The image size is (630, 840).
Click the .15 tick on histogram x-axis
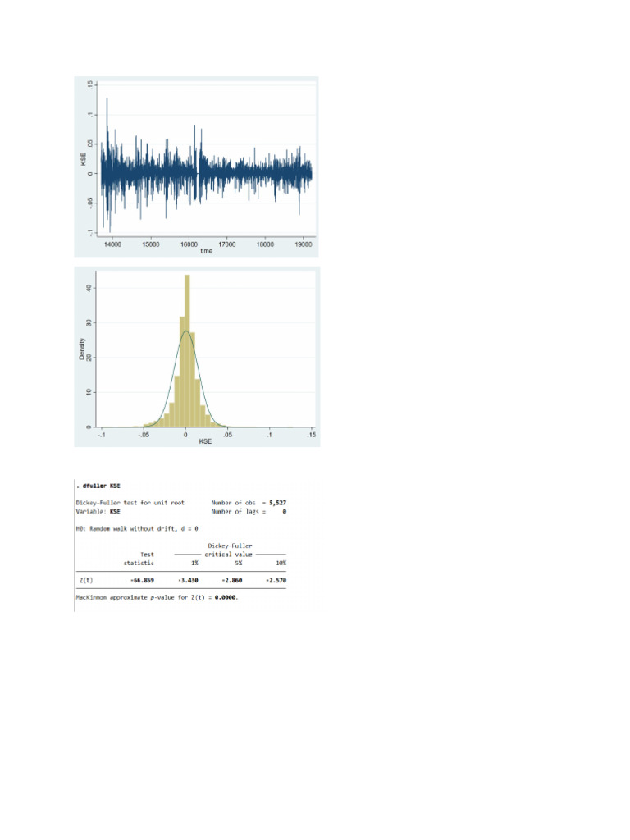pos(311,435)
